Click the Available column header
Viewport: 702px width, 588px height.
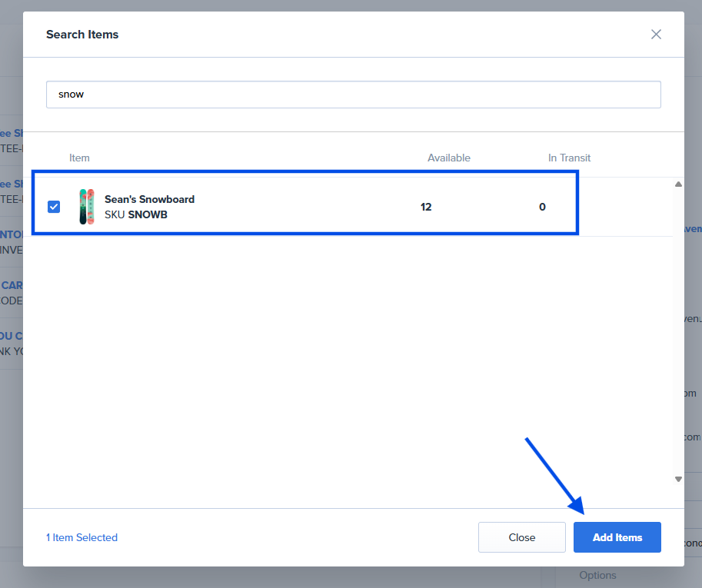coord(448,158)
